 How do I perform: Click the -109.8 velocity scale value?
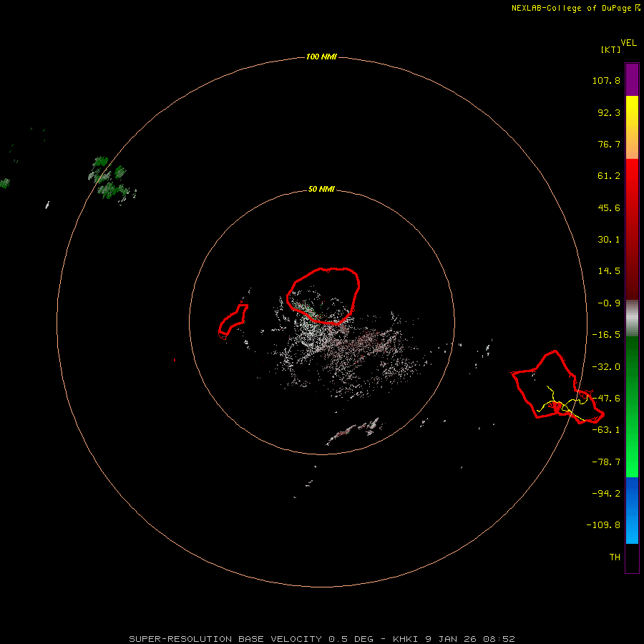pos(603,525)
